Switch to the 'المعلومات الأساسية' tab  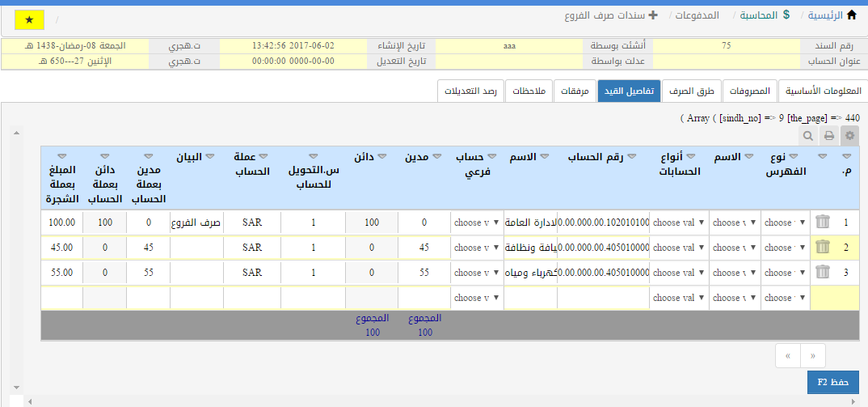pyautogui.click(x=822, y=91)
